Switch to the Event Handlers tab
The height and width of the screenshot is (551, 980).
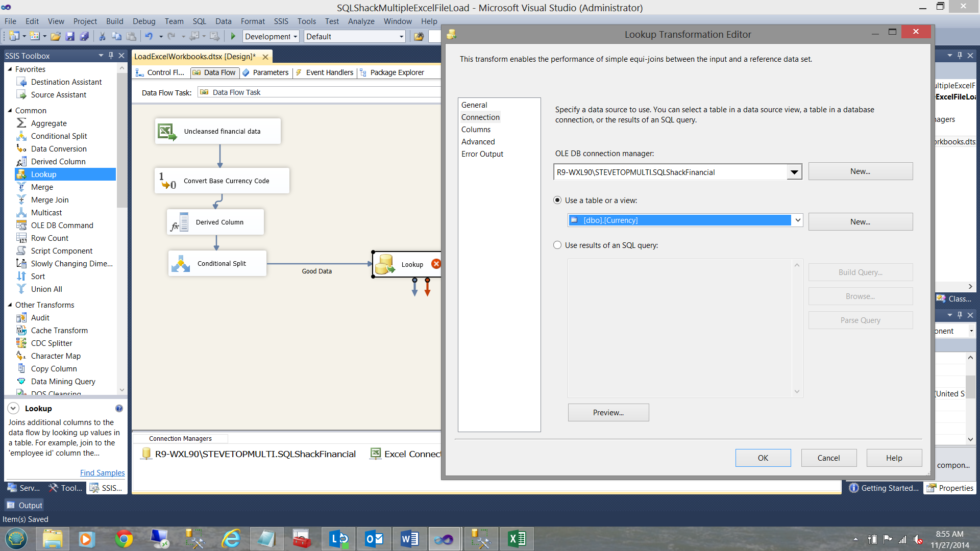point(329,72)
